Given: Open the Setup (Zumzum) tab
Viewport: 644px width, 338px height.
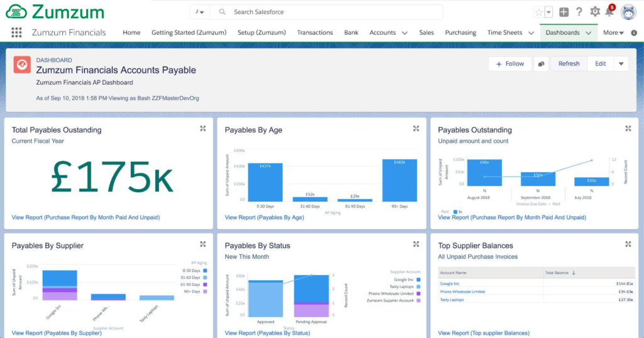Looking at the screenshot, I should (x=262, y=33).
